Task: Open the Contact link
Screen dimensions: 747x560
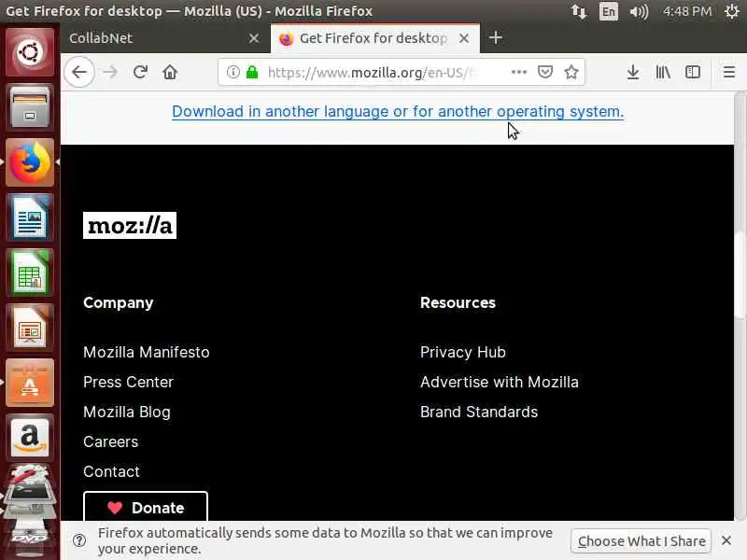Action: (x=111, y=472)
